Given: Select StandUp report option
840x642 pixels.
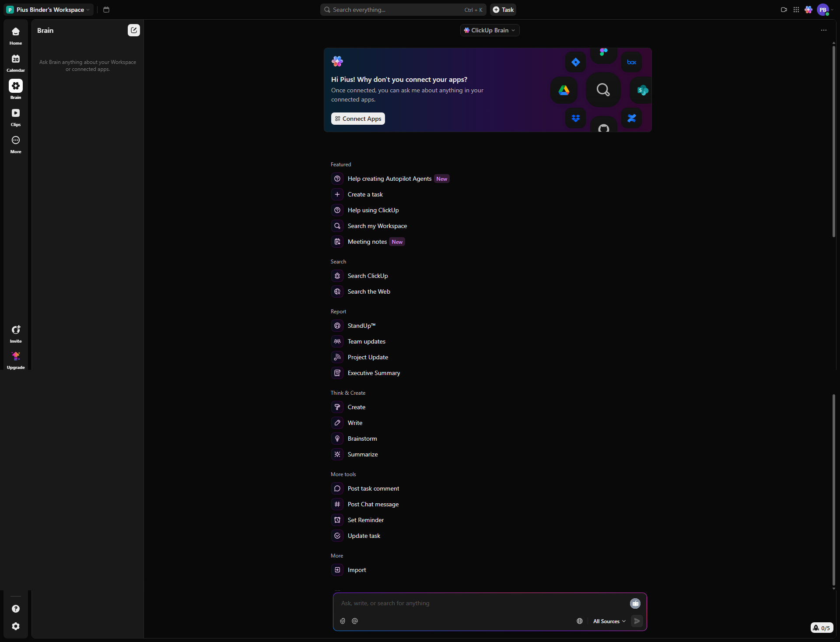Looking at the screenshot, I should click(x=353, y=326).
